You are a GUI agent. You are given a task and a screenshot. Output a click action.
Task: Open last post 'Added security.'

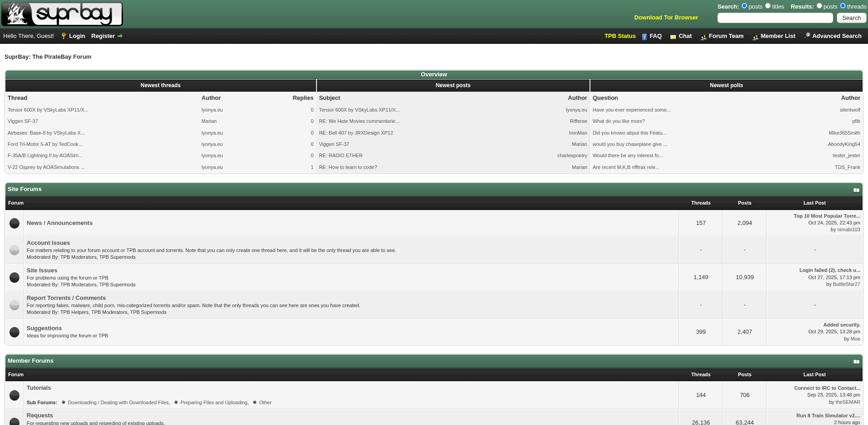(842, 325)
